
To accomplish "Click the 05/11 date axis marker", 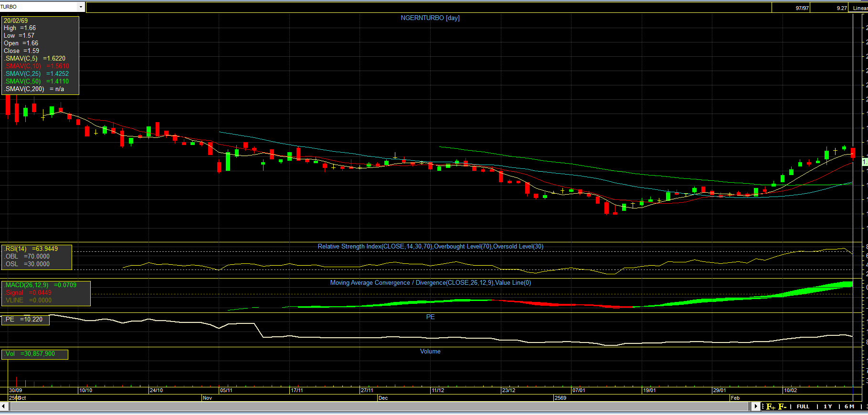I will click(226, 390).
